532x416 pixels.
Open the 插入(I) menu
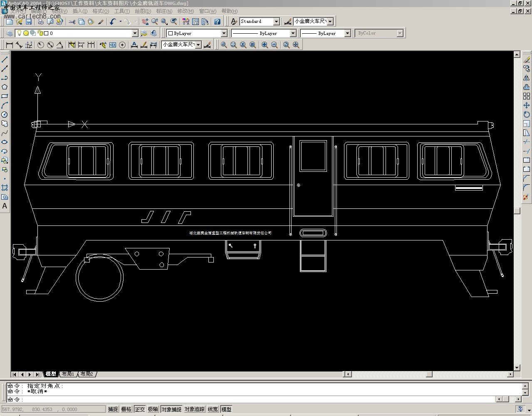(x=80, y=11)
